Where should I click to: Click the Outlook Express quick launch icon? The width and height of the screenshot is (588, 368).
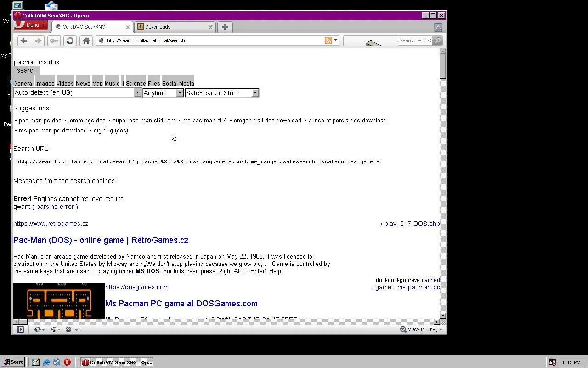pyautogui.click(x=57, y=362)
